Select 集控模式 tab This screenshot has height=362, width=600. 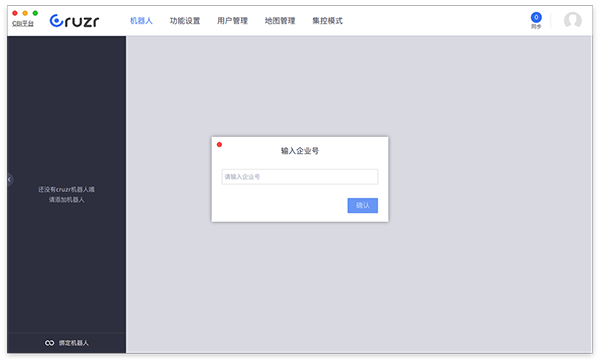[x=327, y=21]
